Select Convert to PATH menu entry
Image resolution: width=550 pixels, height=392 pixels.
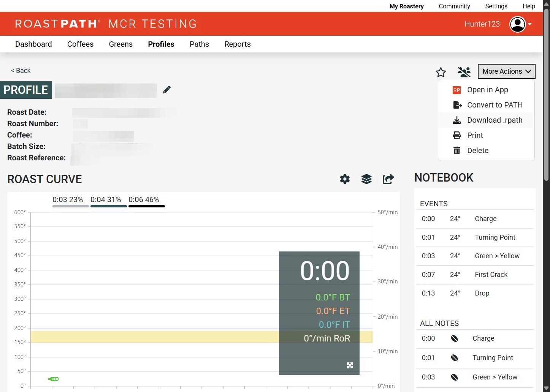tap(487, 105)
